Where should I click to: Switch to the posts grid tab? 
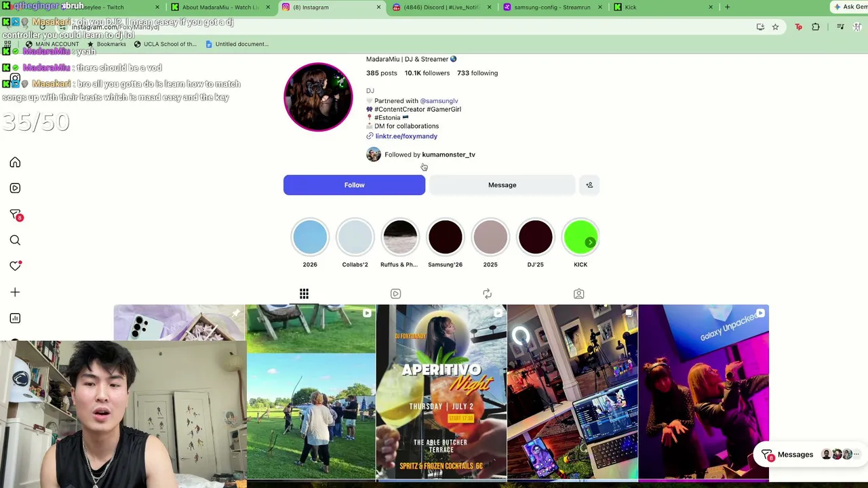(304, 294)
